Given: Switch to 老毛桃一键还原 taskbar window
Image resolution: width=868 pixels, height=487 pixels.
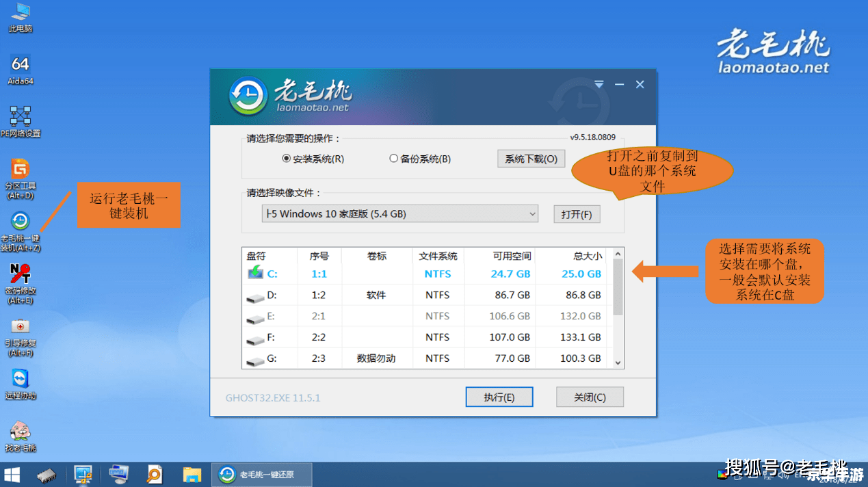Looking at the screenshot, I should (263, 474).
